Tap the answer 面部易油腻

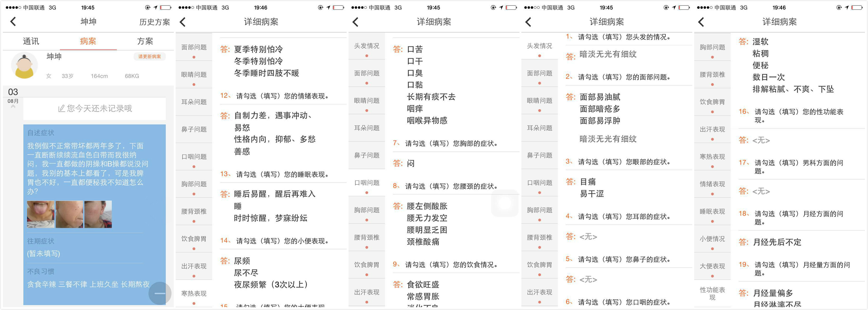click(600, 97)
